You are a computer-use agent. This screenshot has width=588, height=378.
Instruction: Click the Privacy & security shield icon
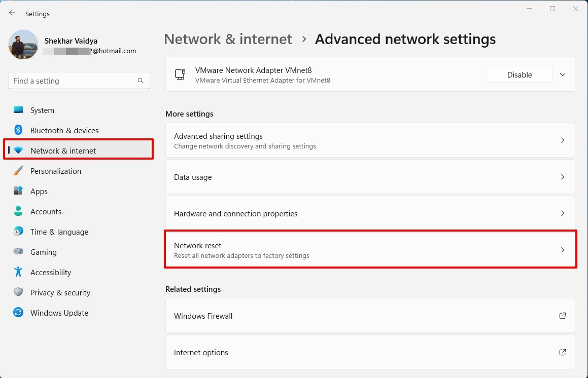tap(18, 292)
